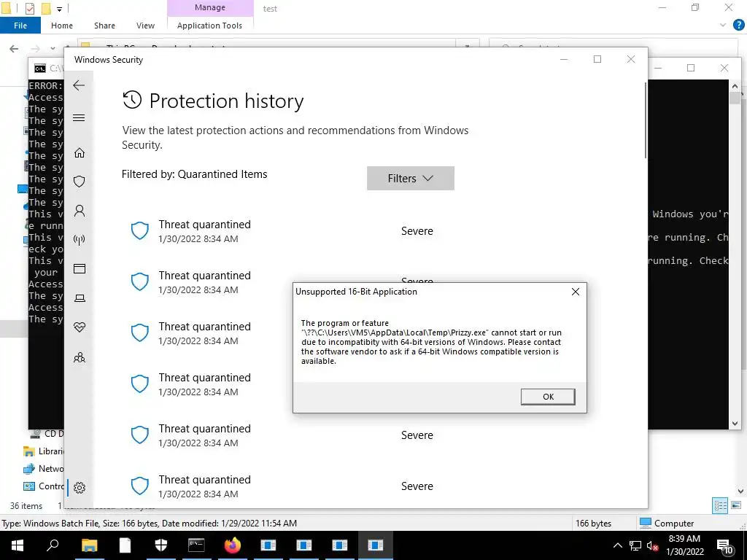Open the View ribbon tab
The image size is (747, 560).
click(145, 26)
